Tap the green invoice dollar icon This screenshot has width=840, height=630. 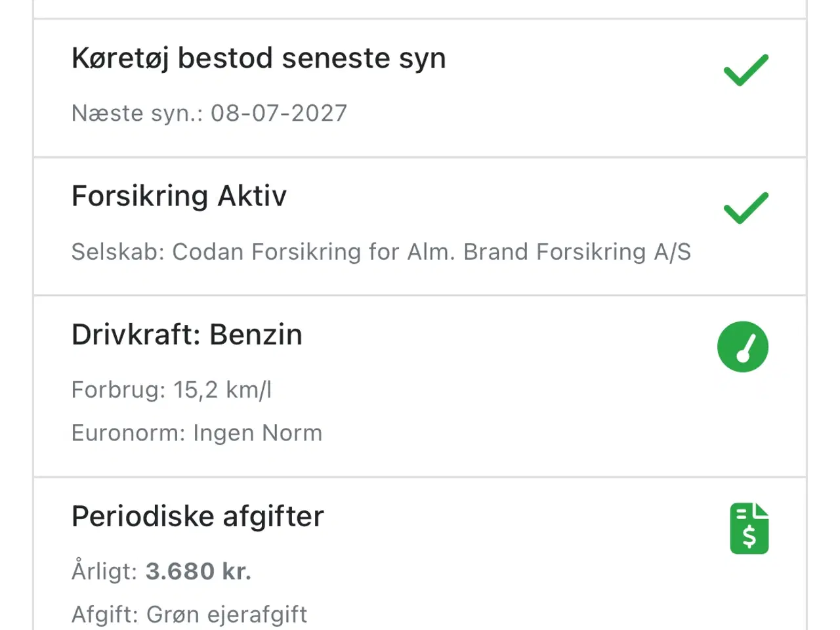tap(749, 528)
